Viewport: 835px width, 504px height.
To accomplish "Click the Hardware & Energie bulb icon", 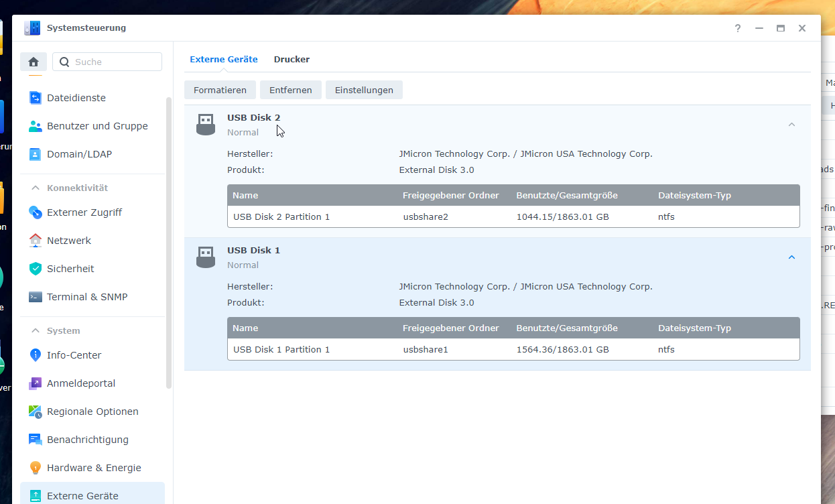I will (36, 468).
